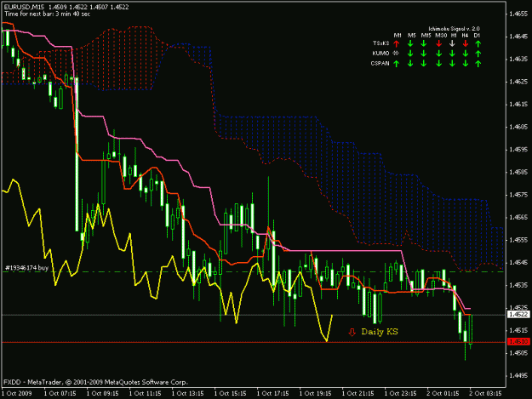Screen dimensions: 532x399
Task: Click the TS&KS M1 red up arrow
Action: (x=397, y=43)
